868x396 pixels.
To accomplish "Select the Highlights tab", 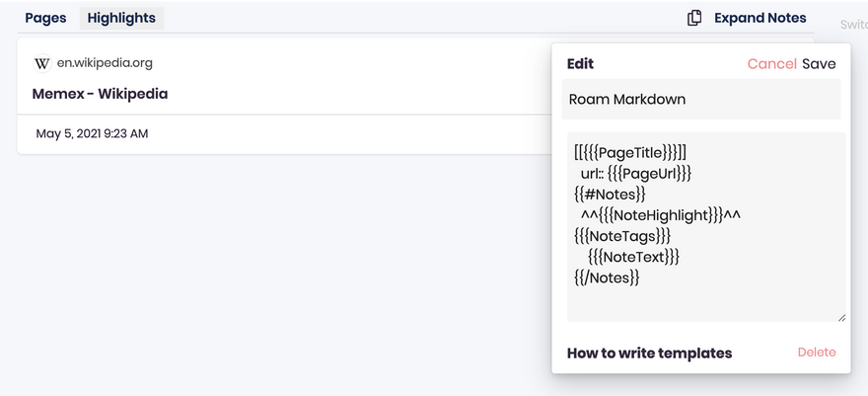I will pos(121,18).
